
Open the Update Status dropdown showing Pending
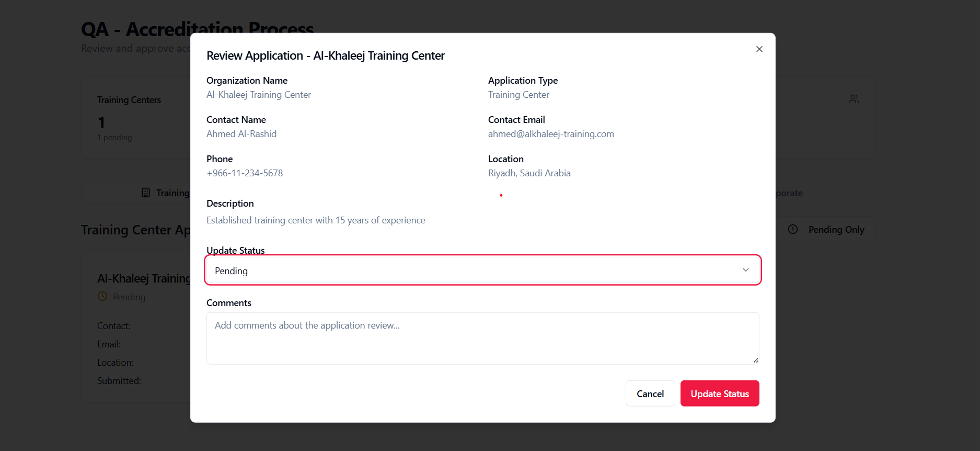point(482,270)
